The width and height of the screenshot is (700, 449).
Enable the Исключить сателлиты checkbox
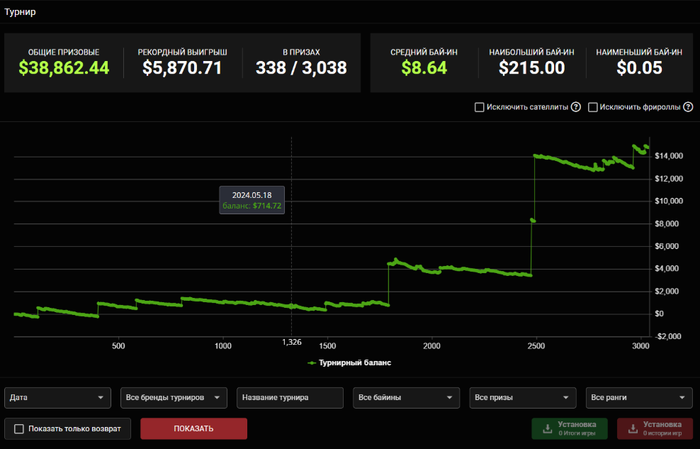(x=479, y=107)
